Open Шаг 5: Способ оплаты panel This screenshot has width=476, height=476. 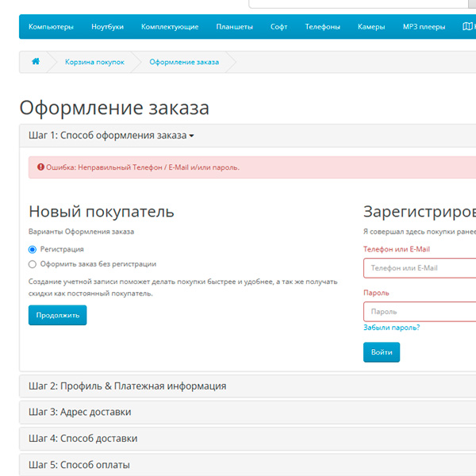[x=79, y=465]
